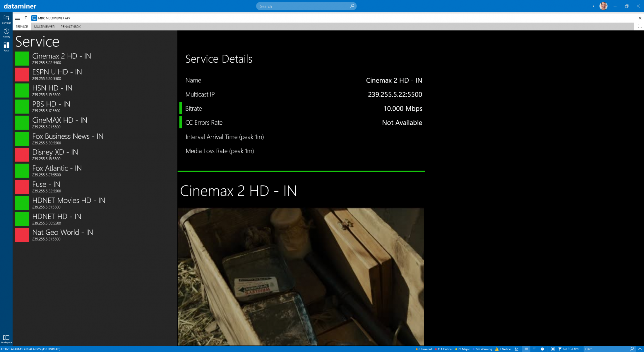Click the red status tile for ESPN U HD
644x352 pixels.
(22, 75)
